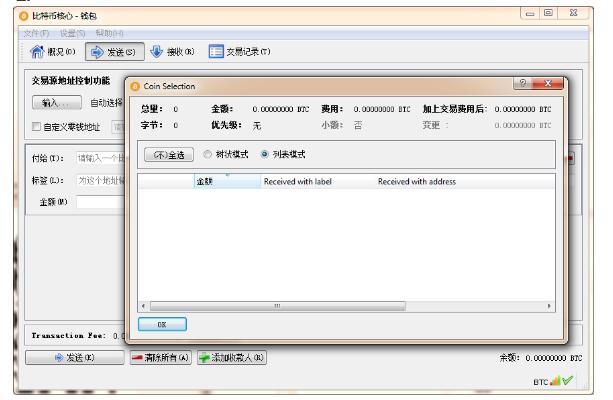Screen dimensions: 613x400
Task: Click the horizontal scrollbar thumb in Coin Selection
Action: tap(278, 306)
